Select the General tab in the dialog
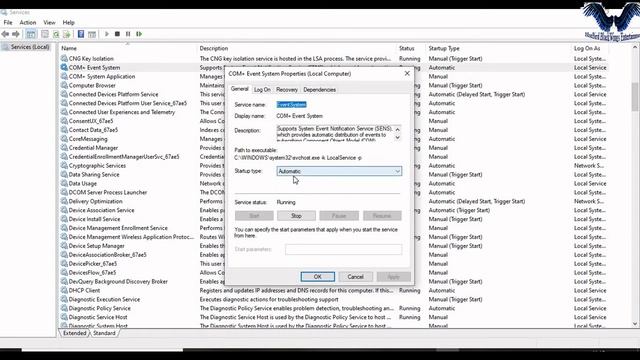 pyautogui.click(x=240, y=89)
